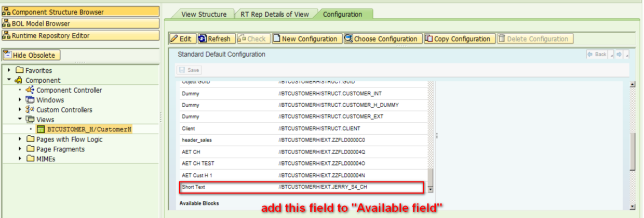This screenshot has height=218, width=644.
Task: Click the Save button
Action: (x=189, y=70)
